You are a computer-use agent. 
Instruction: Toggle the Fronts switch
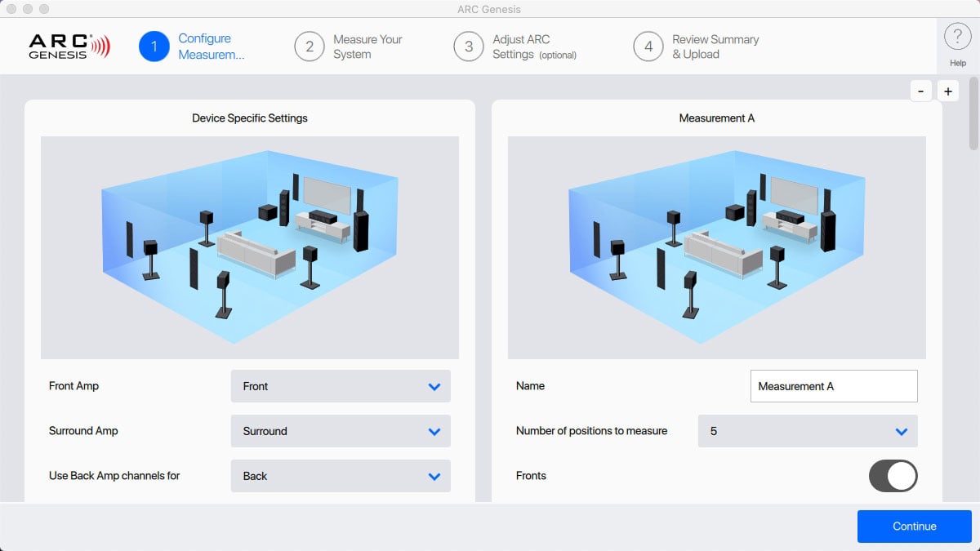click(x=893, y=476)
